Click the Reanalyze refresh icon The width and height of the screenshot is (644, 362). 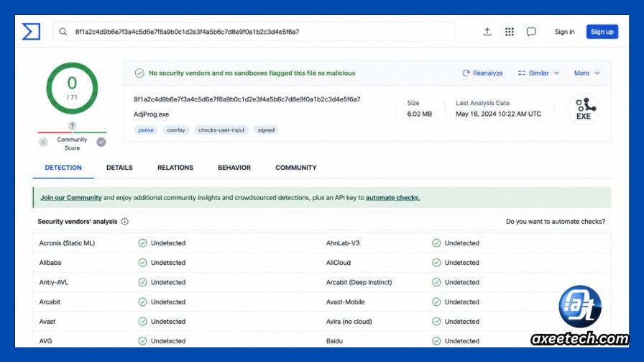[x=466, y=73]
